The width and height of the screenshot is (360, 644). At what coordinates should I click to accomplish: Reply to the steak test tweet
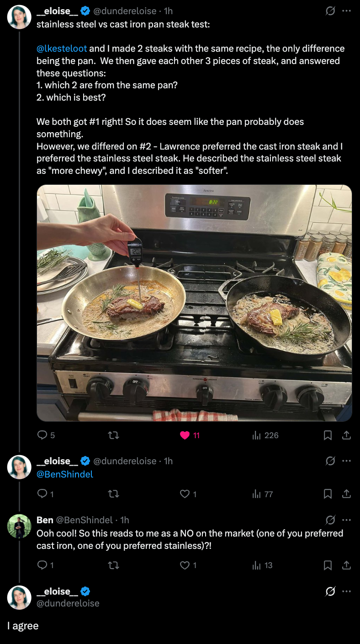pyautogui.click(x=42, y=435)
